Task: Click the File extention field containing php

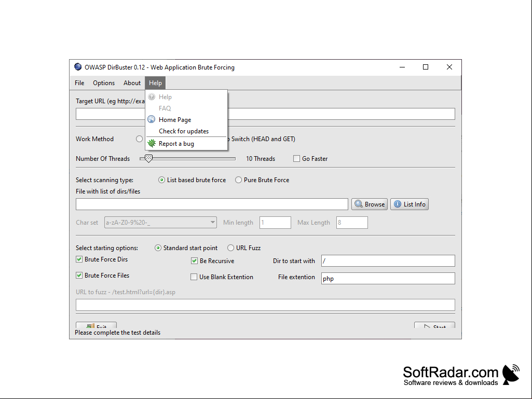Action: pyautogui.click(x=388, y=278)
